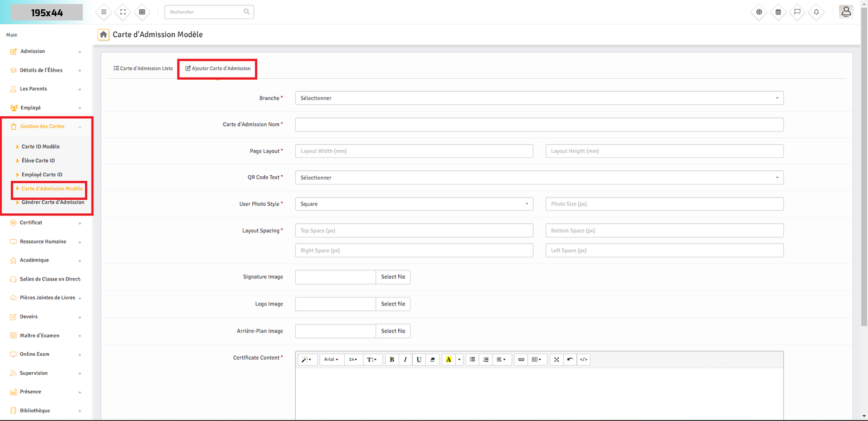Insert a link using the editor toolbar

pos(521,360)
